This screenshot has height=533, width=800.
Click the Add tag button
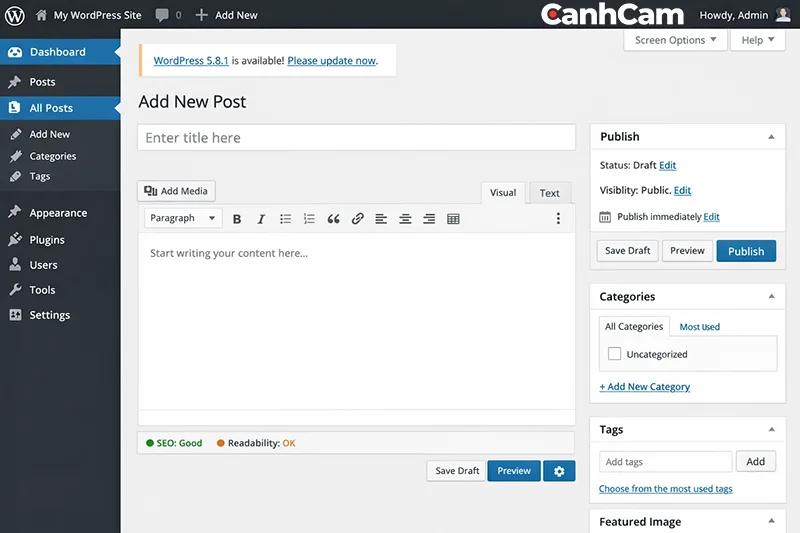click(x=756, y=461)
